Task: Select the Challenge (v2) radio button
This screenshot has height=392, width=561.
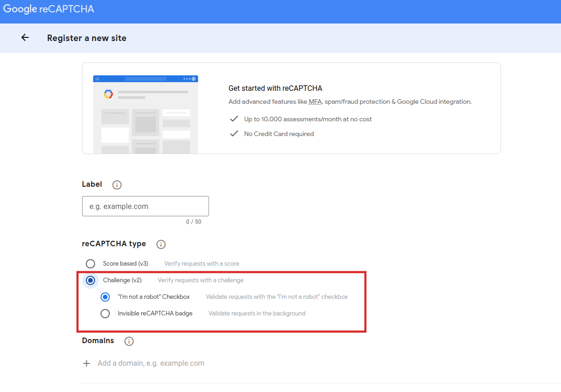Action: click(x=90, y=280)
